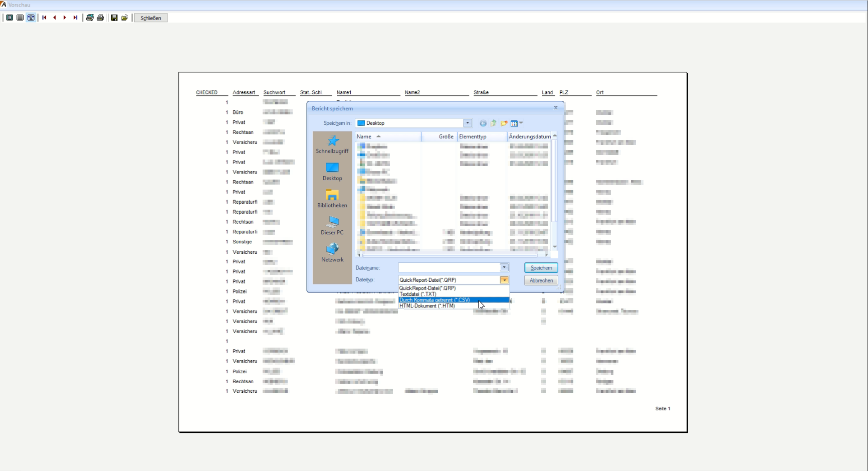Go up one folder level in save dialog

[494, 123]
